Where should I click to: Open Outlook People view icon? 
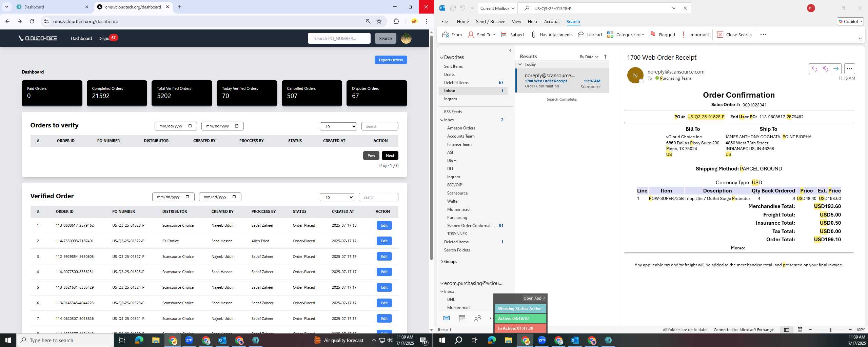coord(477,318)
